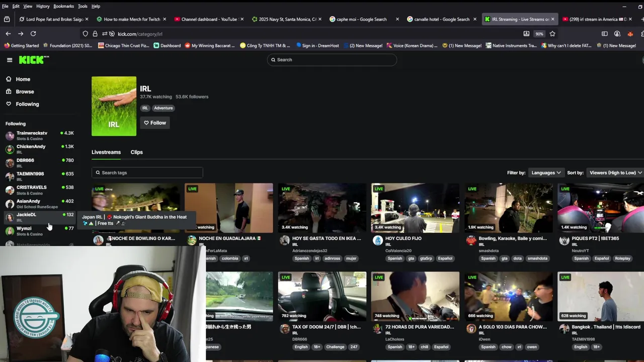Open Wymzi avatar in sidebar
The width and height of the screenshot is (644, 362).
[10, 231]
